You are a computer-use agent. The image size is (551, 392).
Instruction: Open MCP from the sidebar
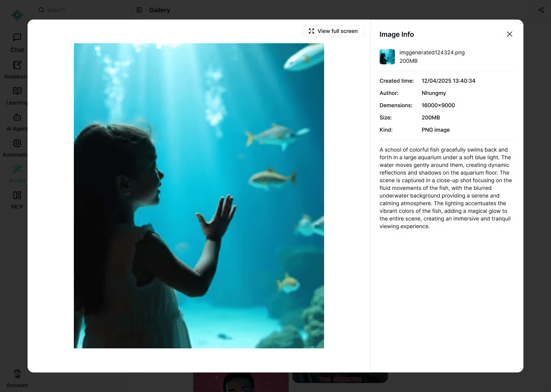pyautogui.click(x=17, y=200)
